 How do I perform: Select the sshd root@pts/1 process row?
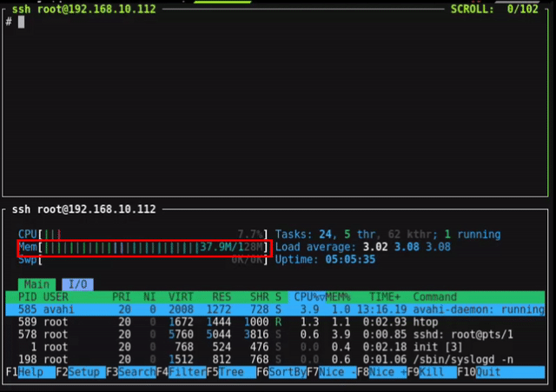(x=278, y=335)
